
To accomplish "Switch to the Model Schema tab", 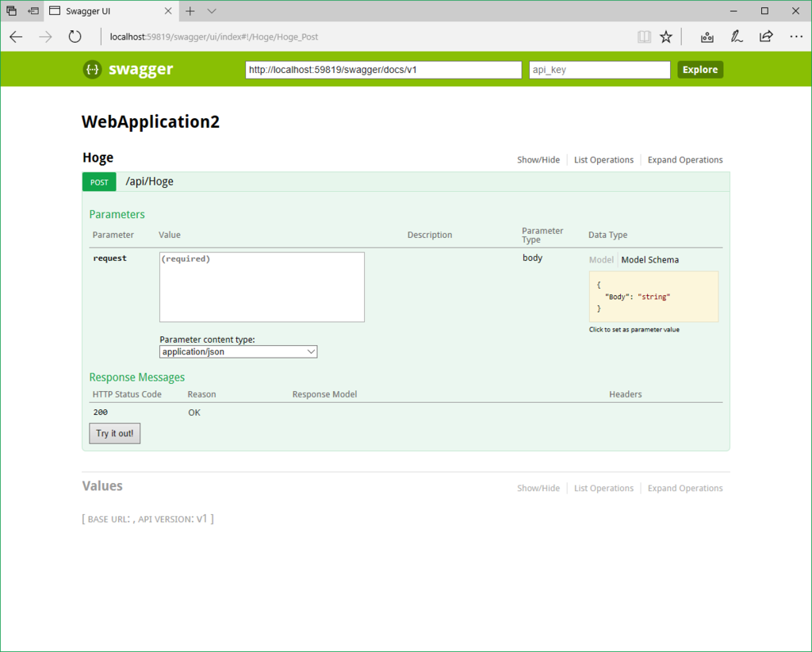I will click(x=650, y=260).
